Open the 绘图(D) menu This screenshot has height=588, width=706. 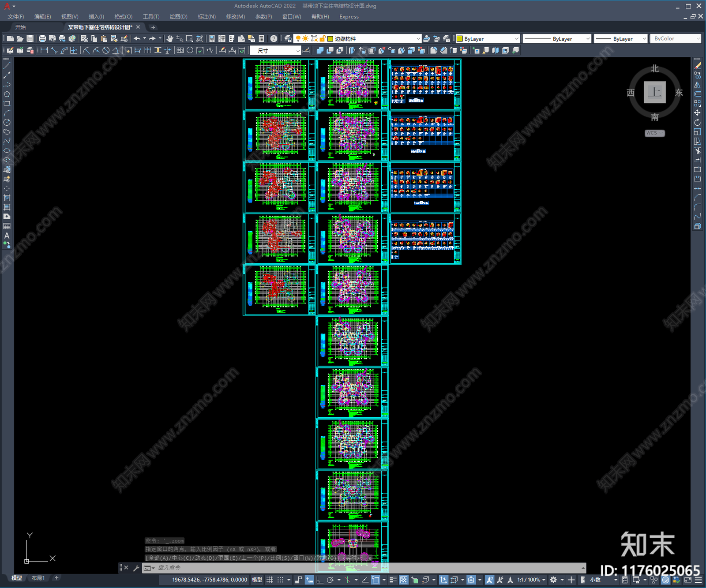[x=178, y=17]
